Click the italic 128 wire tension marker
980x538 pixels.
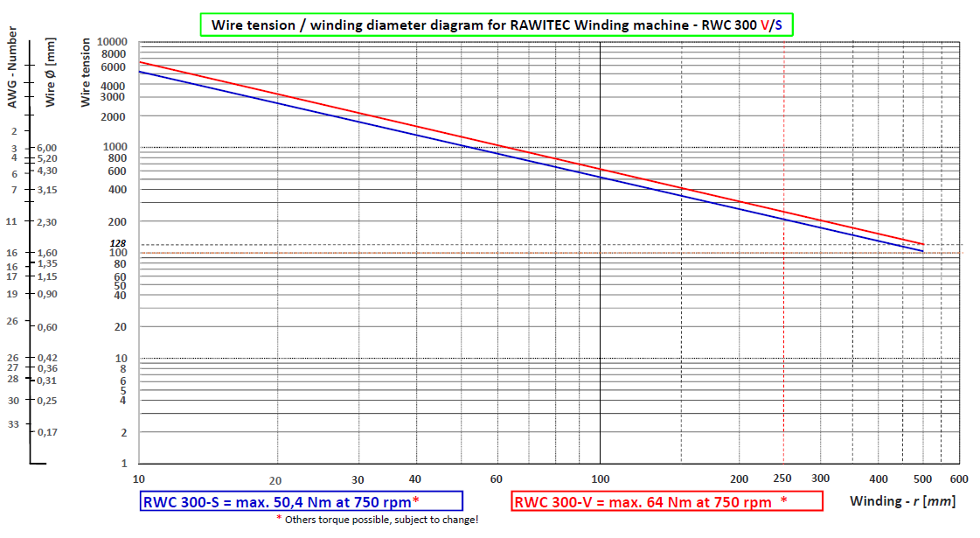(117, 243)
